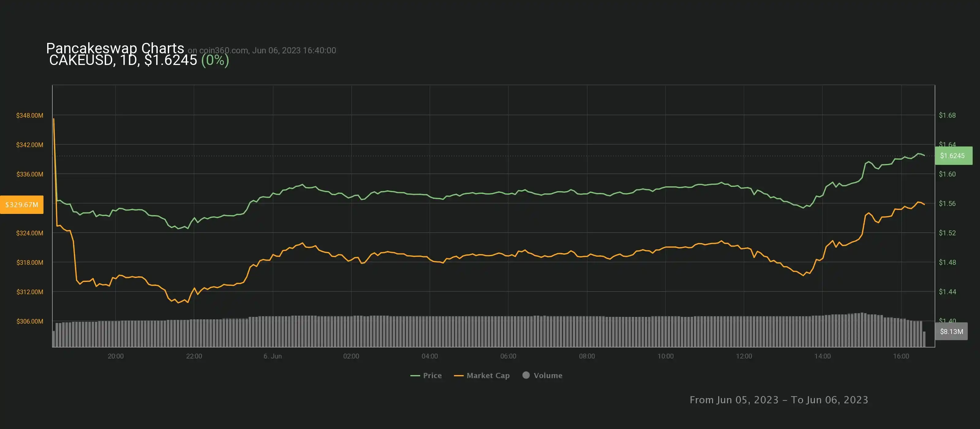Click the date range caption text
This screenshot has width=980, height=429.
point(778,400)
